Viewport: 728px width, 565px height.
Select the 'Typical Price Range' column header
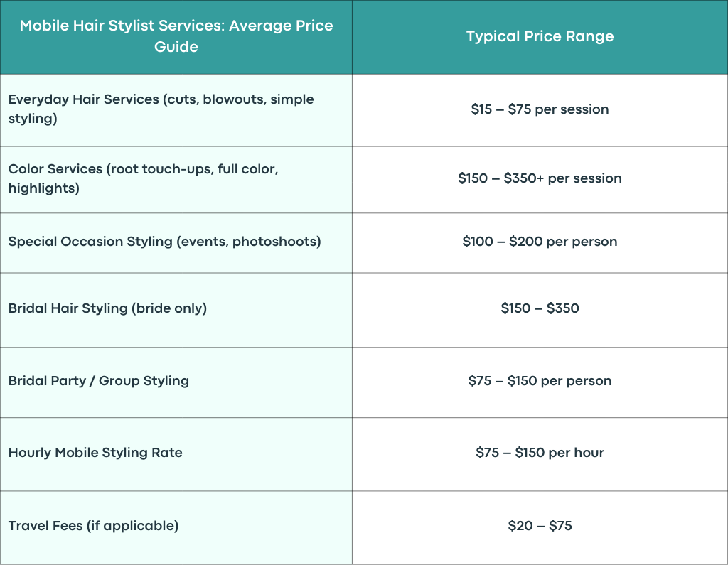pos(540,36)
